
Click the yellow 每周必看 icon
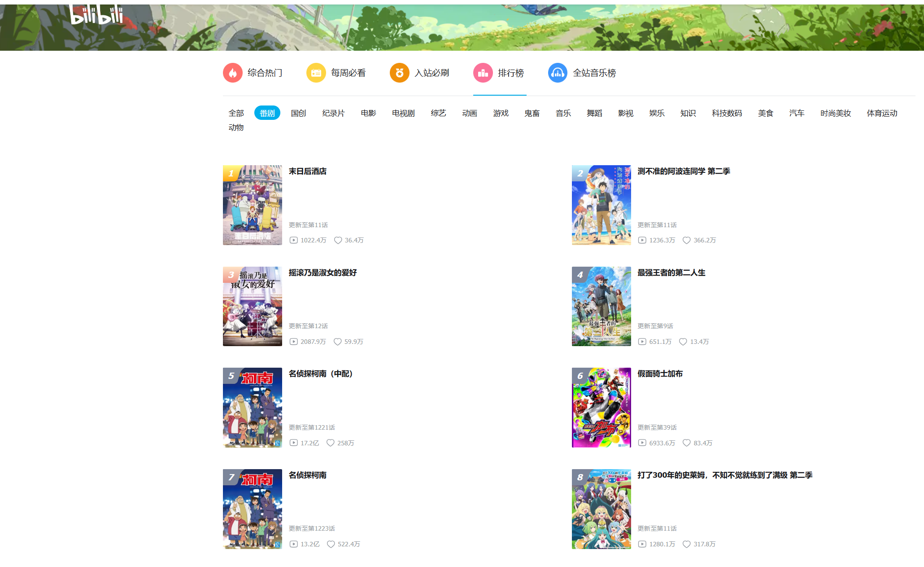pos(316,73)
